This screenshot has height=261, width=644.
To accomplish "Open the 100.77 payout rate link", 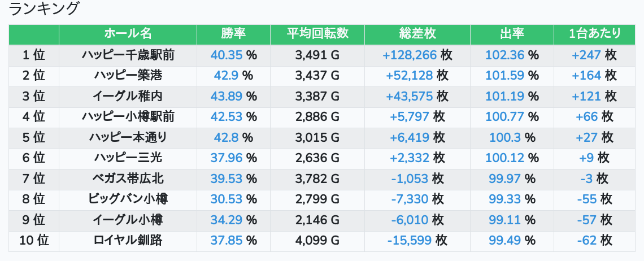I will (x=504, y=117).
